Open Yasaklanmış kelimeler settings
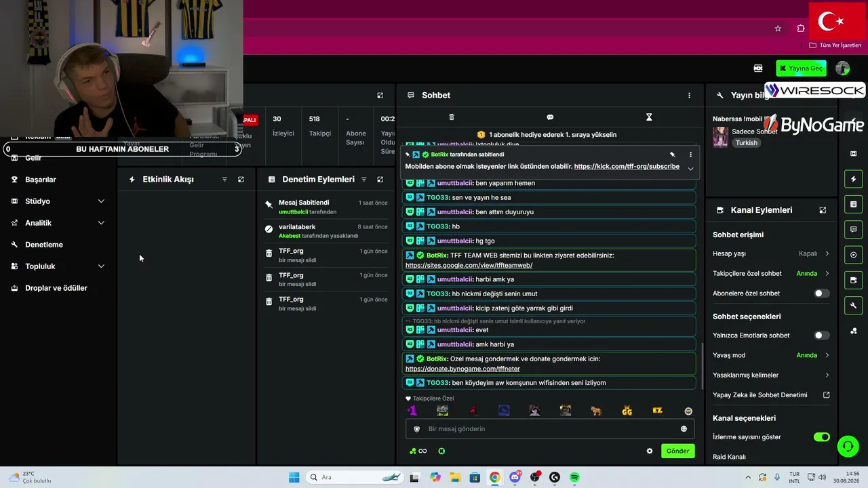 click(x=771, y=375)
